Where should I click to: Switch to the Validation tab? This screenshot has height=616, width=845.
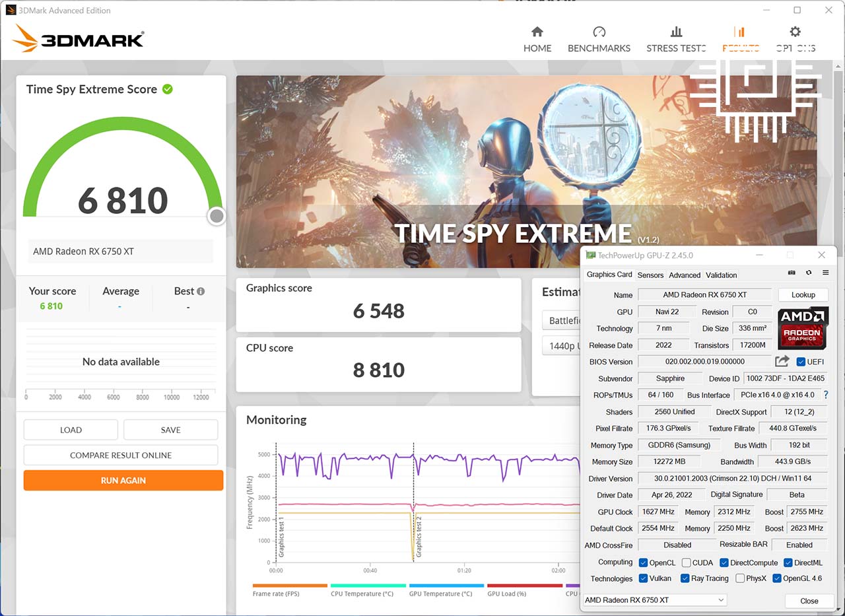[722, 275]
